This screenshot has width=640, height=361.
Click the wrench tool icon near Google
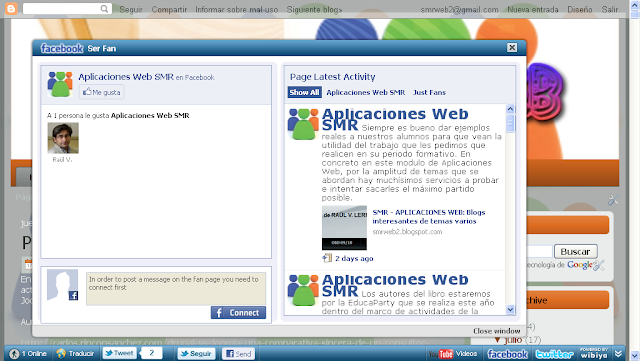[x=599, y=265]
